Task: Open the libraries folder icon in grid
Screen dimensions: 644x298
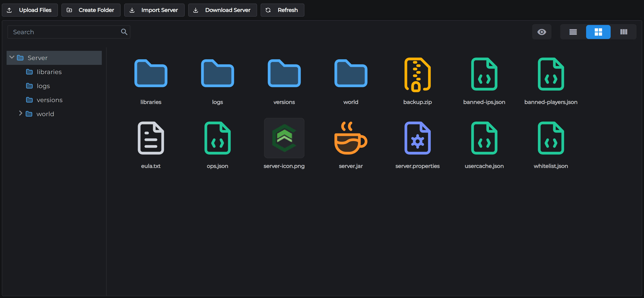Action: pyautogui.click(x=151, y=73)
